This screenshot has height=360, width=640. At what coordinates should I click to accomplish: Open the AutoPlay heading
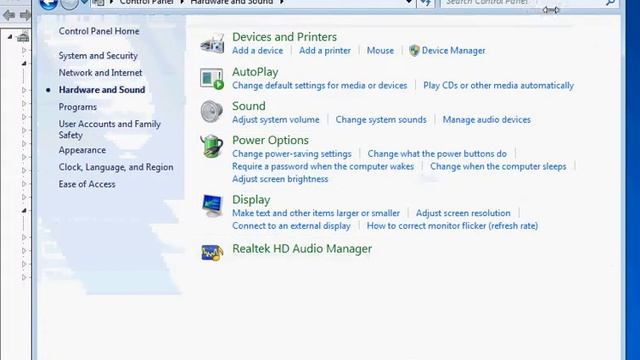click(x=255, y=72)
